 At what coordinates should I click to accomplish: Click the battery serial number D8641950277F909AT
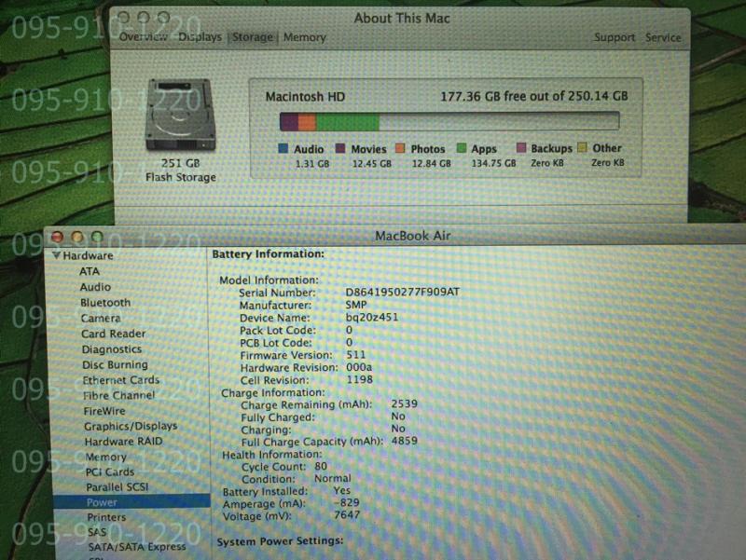(403, 292)
